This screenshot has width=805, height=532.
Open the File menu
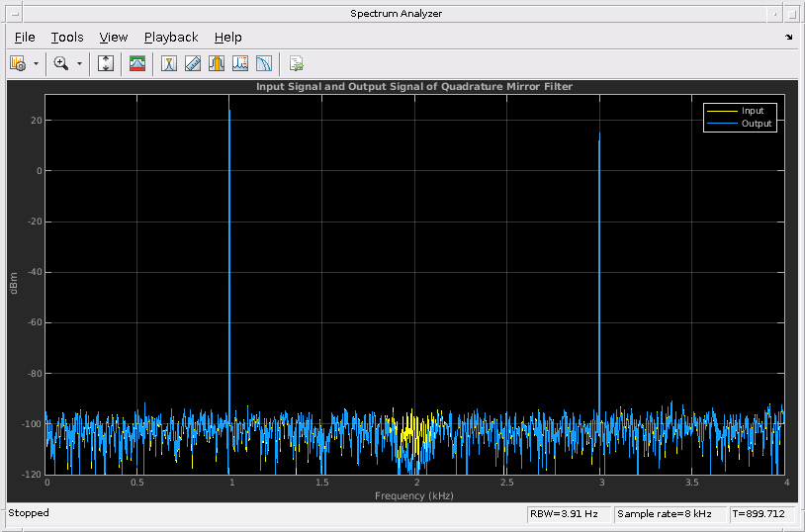25,38
